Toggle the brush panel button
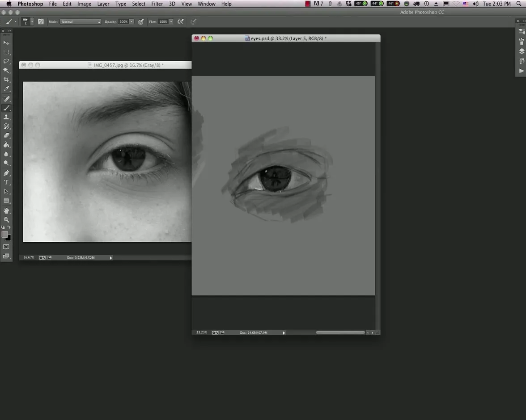The height and width of the screenshot is (420, 526). (x=41, y=21)
